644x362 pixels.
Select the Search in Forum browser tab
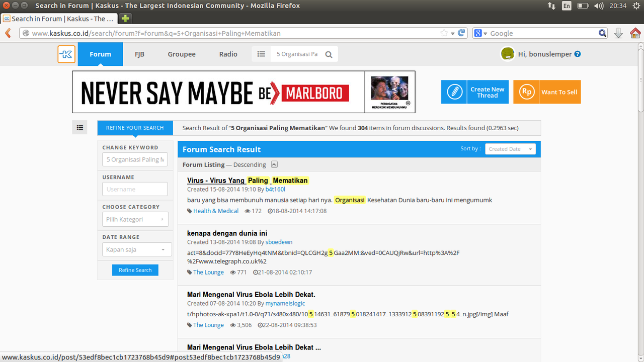[59, 19]
